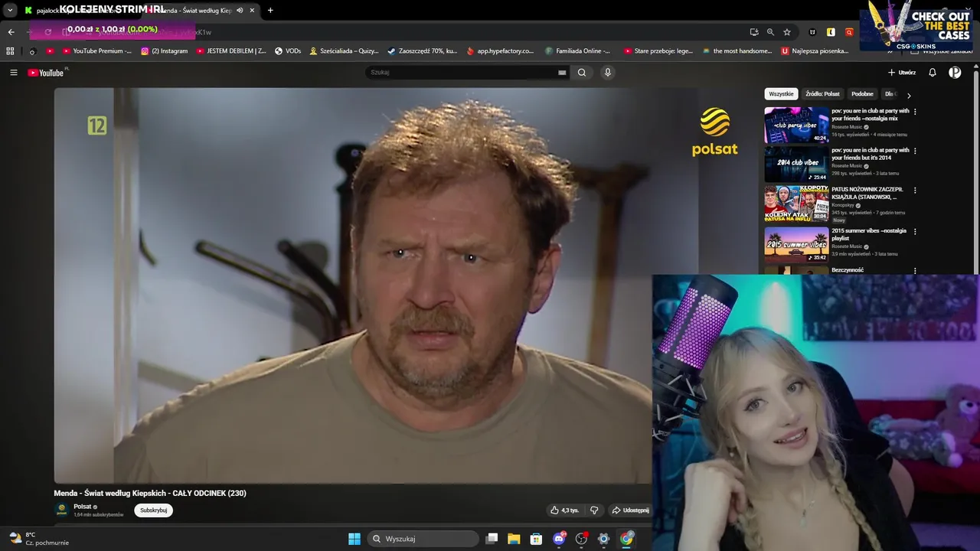Go back with browser back arrow
This screenshot has height=551, width=980.
tap(11, 32)
